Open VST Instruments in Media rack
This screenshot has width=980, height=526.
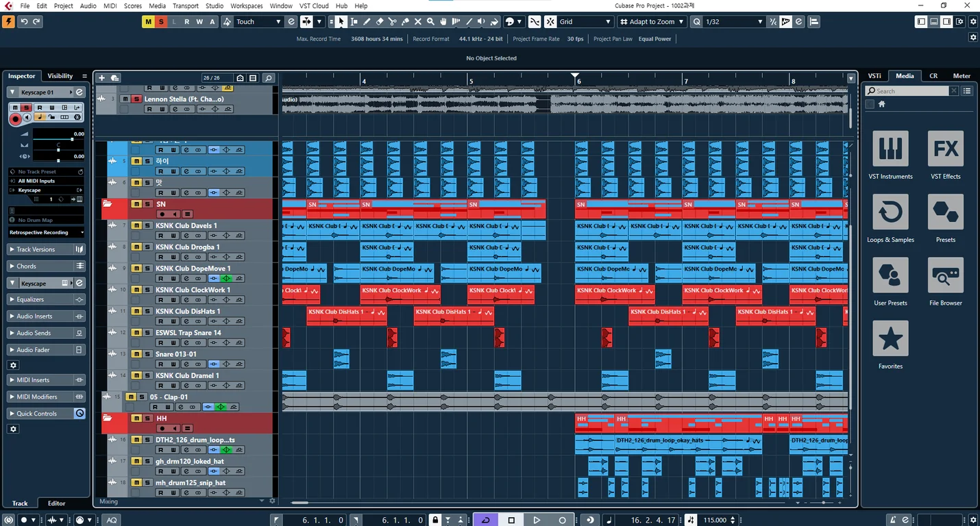pyautogui.click(x=890, y=149)
